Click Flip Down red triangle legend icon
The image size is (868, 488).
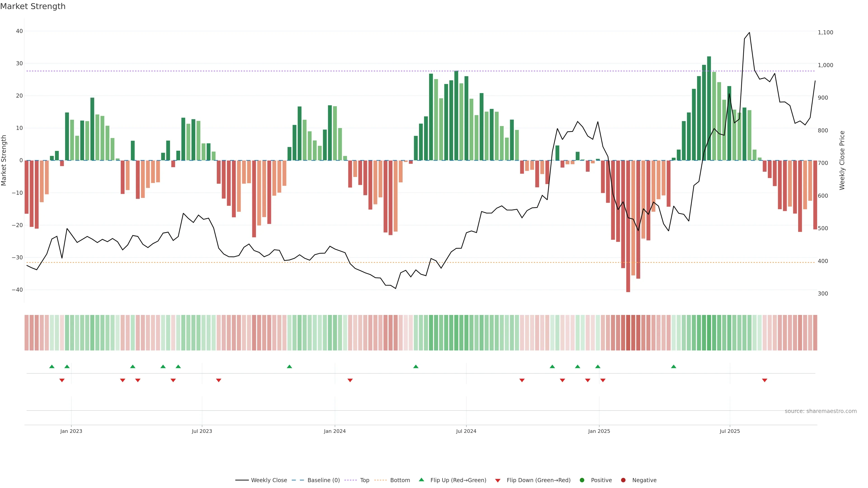click(x=498, y=481)
